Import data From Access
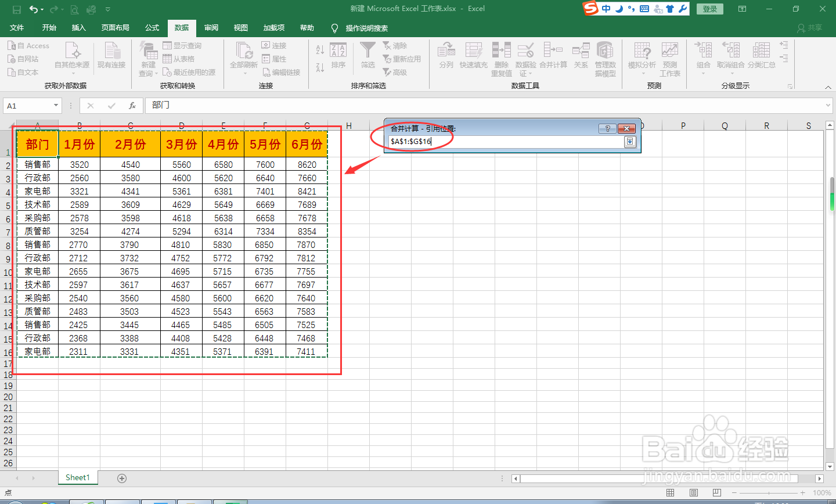Viewport: 836px width, 504px height. 28,45
